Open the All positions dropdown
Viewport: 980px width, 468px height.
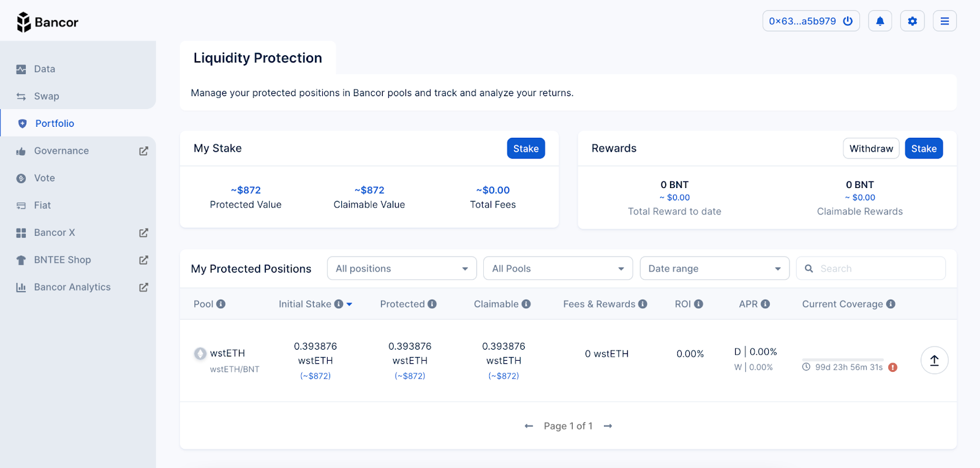tap(402, 268)
